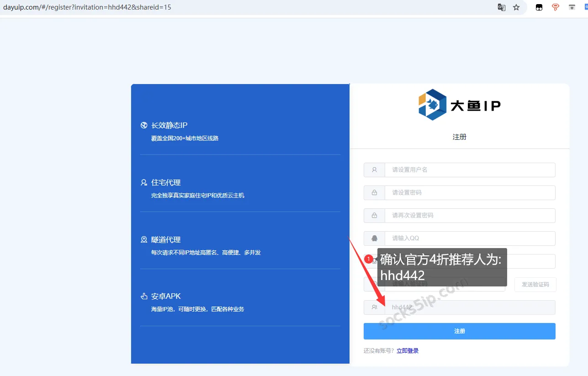Image resolution: width=588 pixels, height=376 pixels.
Task: Click the text 每次请求不同IP地址高匿名、高便捷、多并发
Action: pyautogui.click(x=206, y=252)
